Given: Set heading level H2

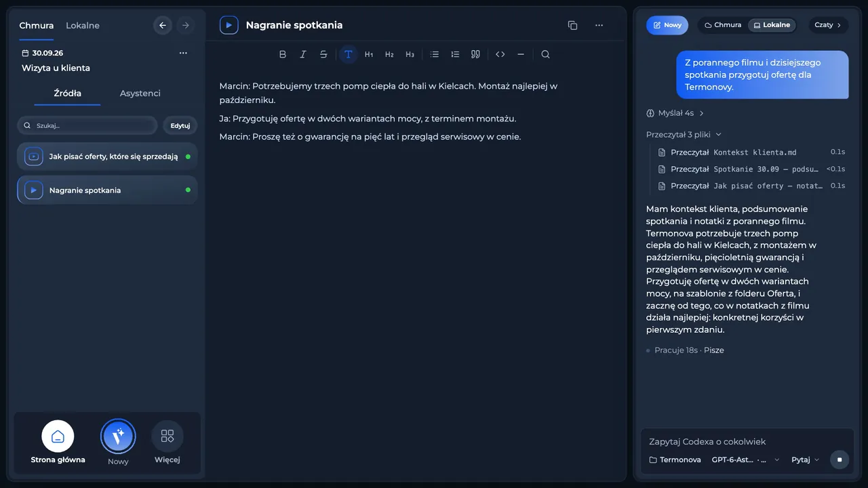Looking at the screenshot, I should [x=389, y=54].
